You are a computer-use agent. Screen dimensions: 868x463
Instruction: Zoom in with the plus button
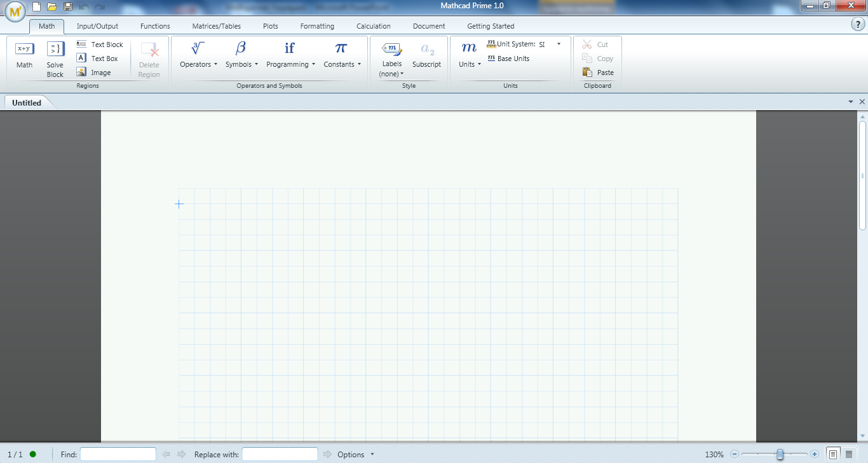pos(815,454)
